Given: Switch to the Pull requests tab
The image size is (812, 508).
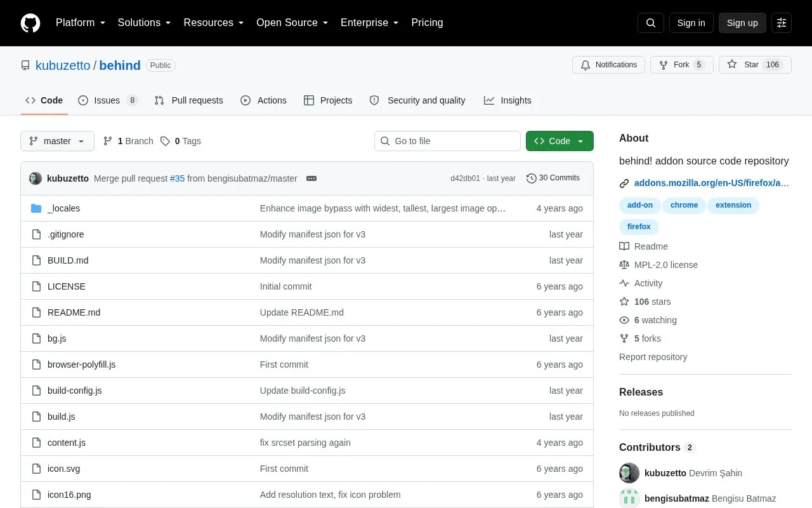Looking at the screenshot, I should click(x=188, y=100).
